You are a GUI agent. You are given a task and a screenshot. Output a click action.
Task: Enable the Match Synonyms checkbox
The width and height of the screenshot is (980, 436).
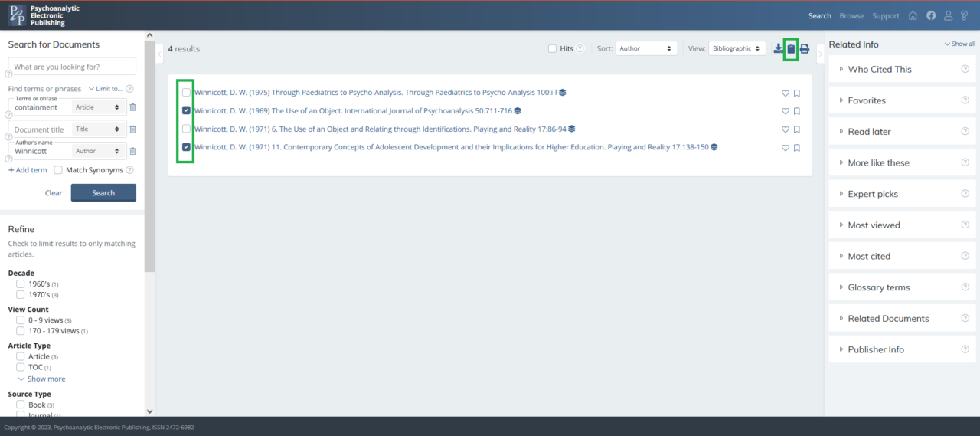click(x=58, y=170)
